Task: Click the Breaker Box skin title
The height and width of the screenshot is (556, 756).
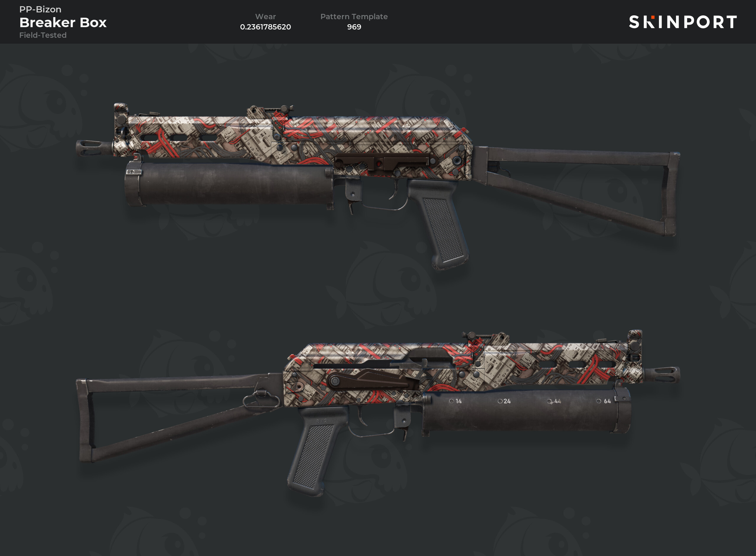Action: tap(63, 22)
